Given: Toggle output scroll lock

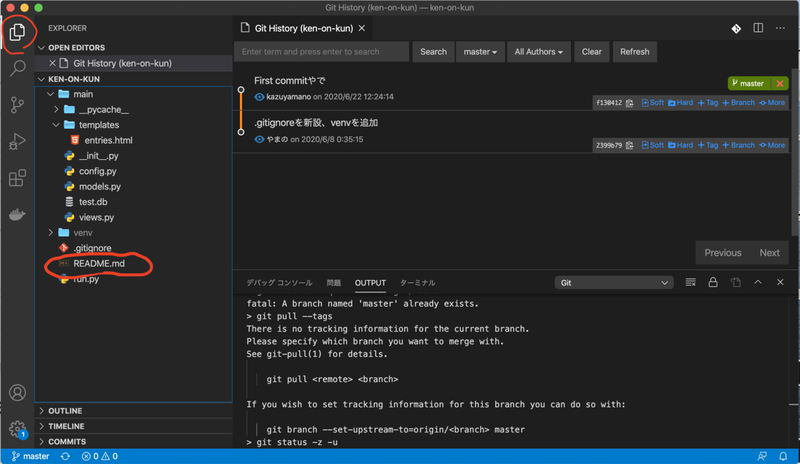Looking at the screenshot, I should click(713, 282).
